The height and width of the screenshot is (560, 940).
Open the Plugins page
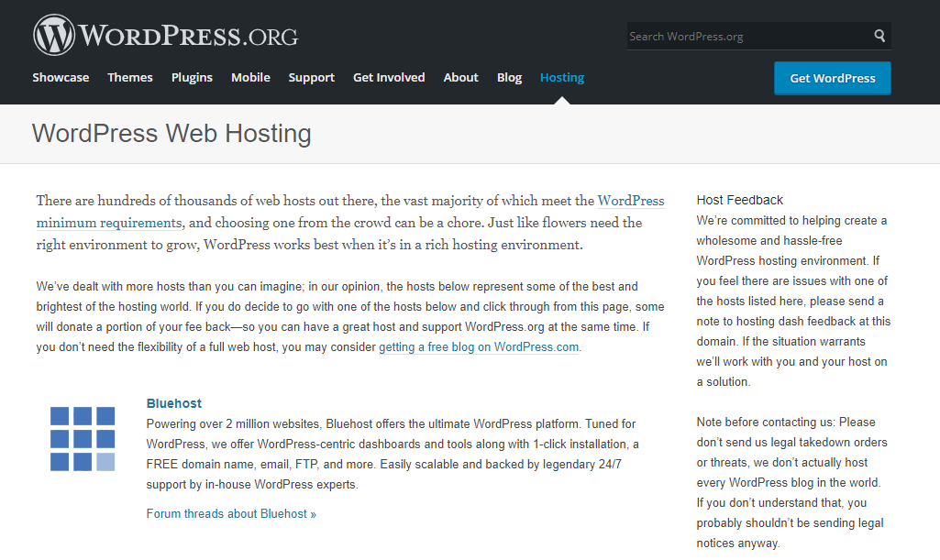192,78
